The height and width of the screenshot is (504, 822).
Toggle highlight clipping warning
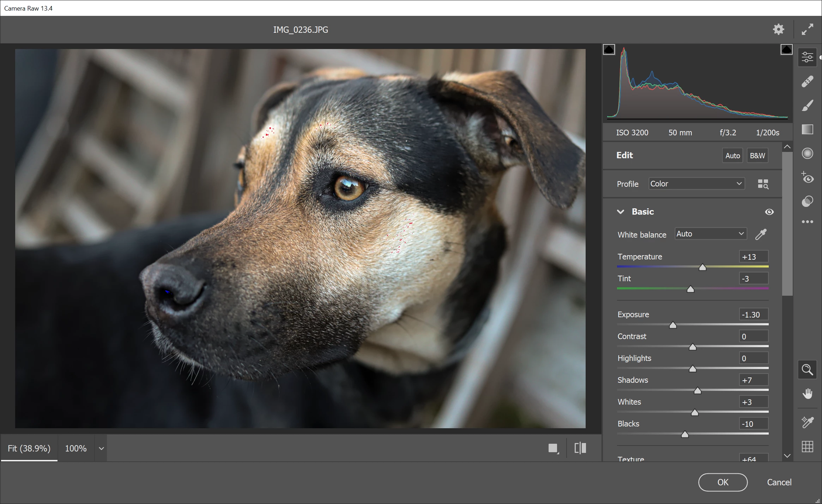(x=786, y=50)
